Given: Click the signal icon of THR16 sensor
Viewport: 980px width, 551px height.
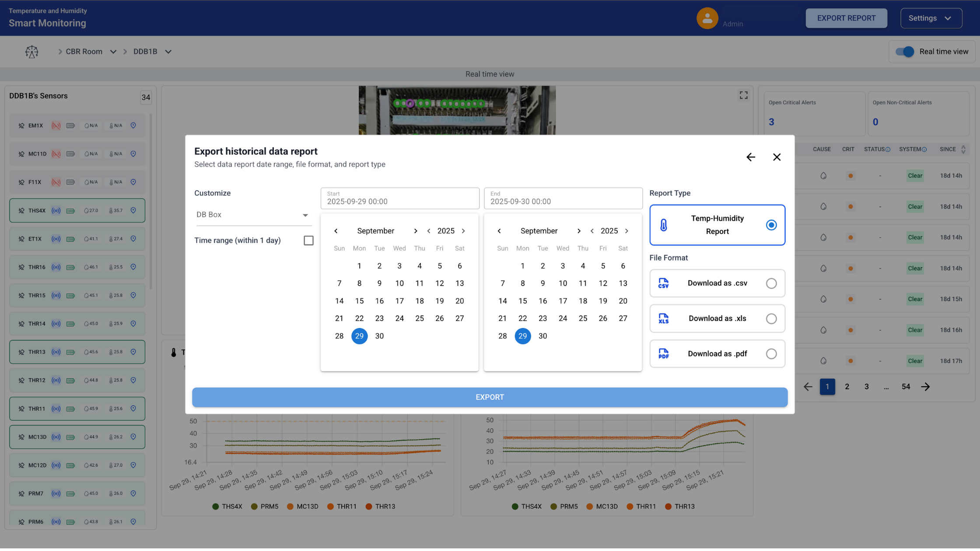Looking at the screenshot, I should point(56,267).
